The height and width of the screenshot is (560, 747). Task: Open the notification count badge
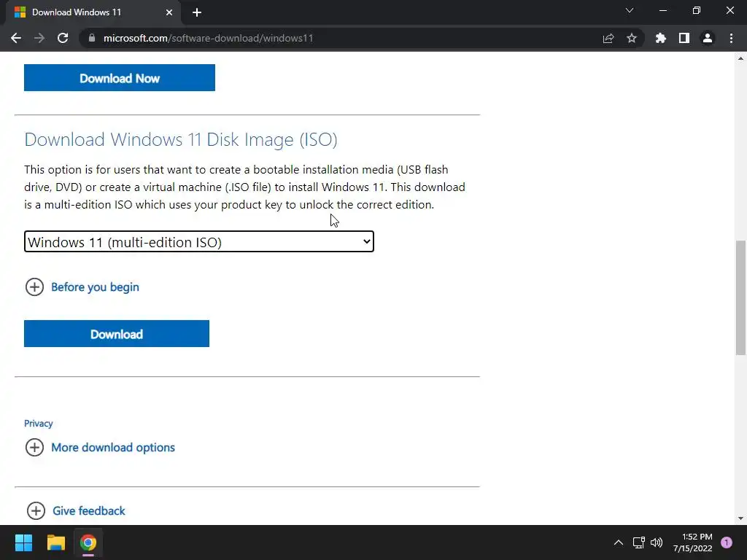[x=727, y=542]
